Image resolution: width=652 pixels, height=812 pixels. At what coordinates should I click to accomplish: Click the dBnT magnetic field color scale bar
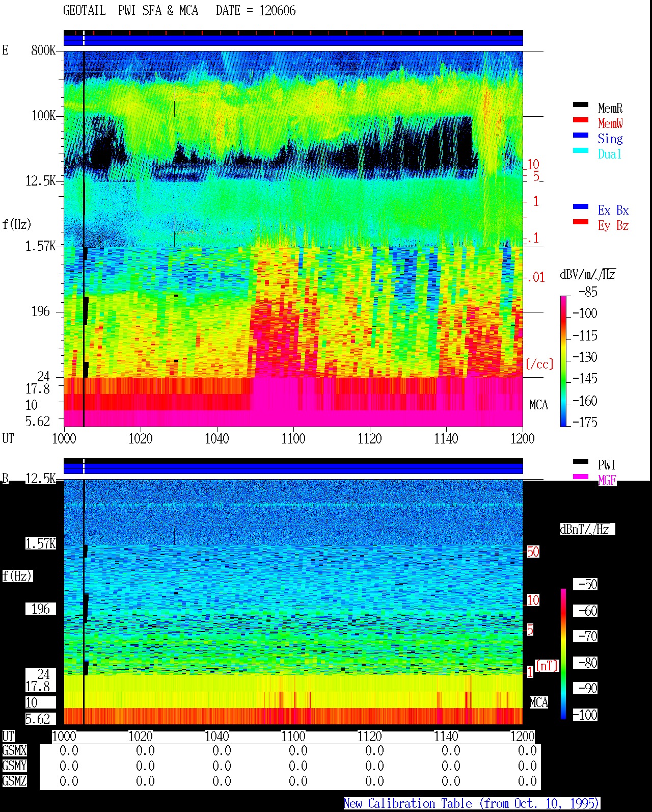tap(563, 654)
